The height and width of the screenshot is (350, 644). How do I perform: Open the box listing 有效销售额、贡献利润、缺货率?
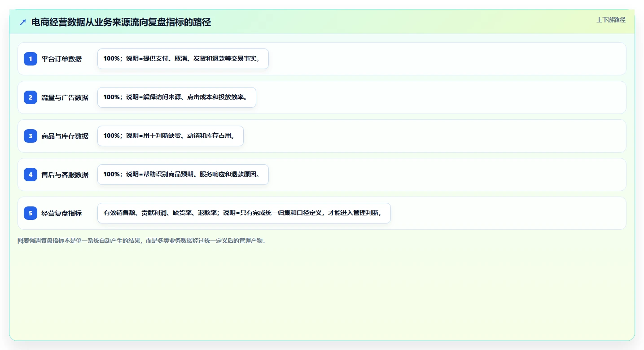click(244, 213)
